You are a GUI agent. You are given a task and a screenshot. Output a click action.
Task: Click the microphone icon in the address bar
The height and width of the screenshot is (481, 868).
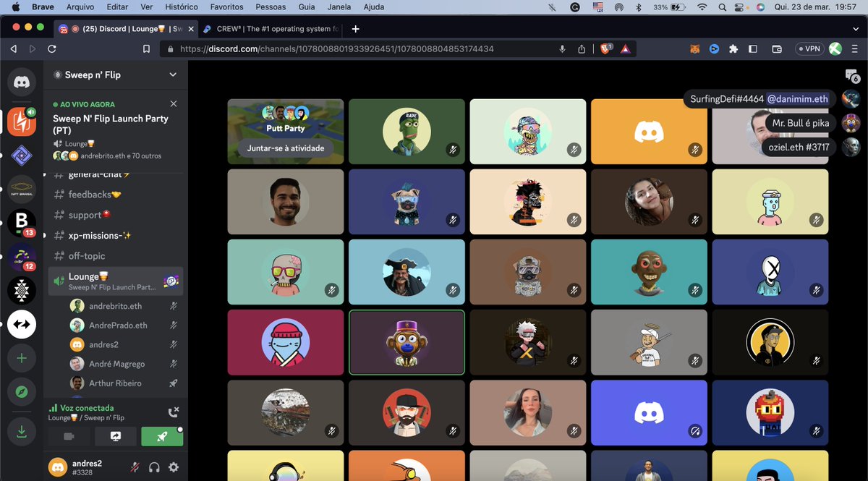click(562, 49)
